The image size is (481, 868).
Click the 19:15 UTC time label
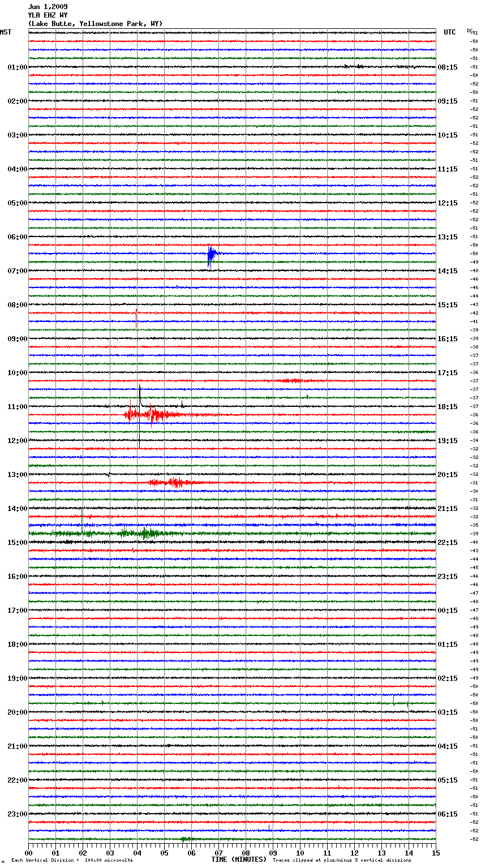[448, 441]
